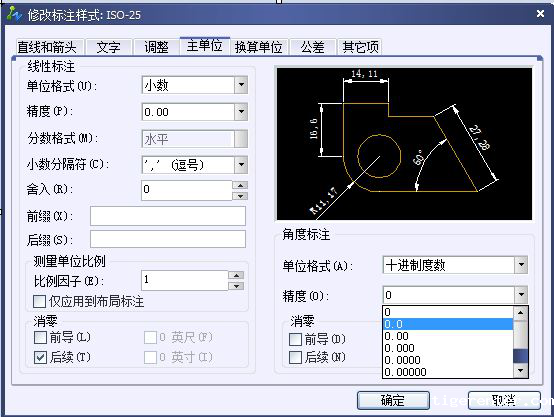The width and height of the screenshot is (554, 417).
Task: Click the 前缀(X) text field
Action: click(168, 216)
